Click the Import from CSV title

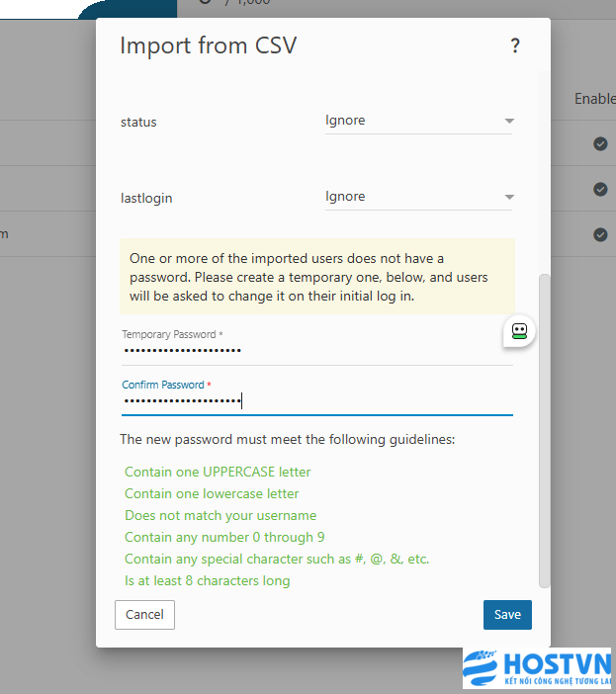click(x=208, y=45)
